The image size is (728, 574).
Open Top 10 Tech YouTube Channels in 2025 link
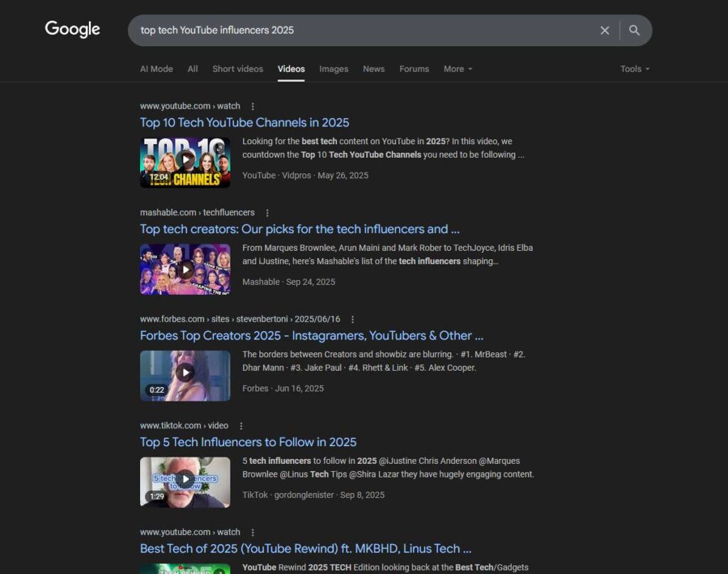point(245,122)
